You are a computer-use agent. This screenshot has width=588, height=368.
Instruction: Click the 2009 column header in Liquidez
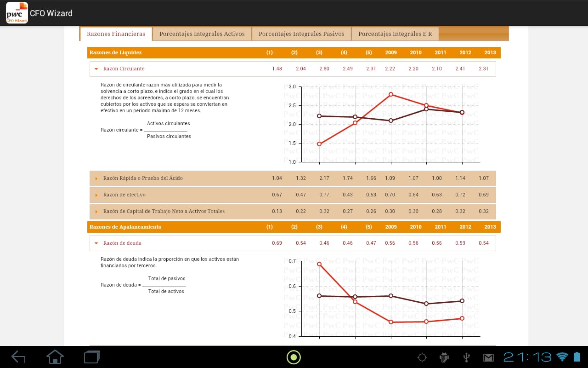pos(391,52)
